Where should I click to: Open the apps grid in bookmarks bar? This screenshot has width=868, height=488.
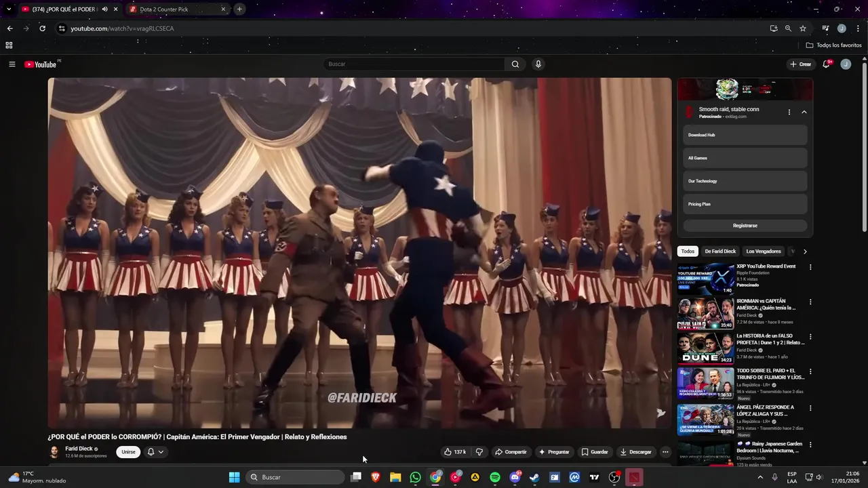(x=9, y=45)
